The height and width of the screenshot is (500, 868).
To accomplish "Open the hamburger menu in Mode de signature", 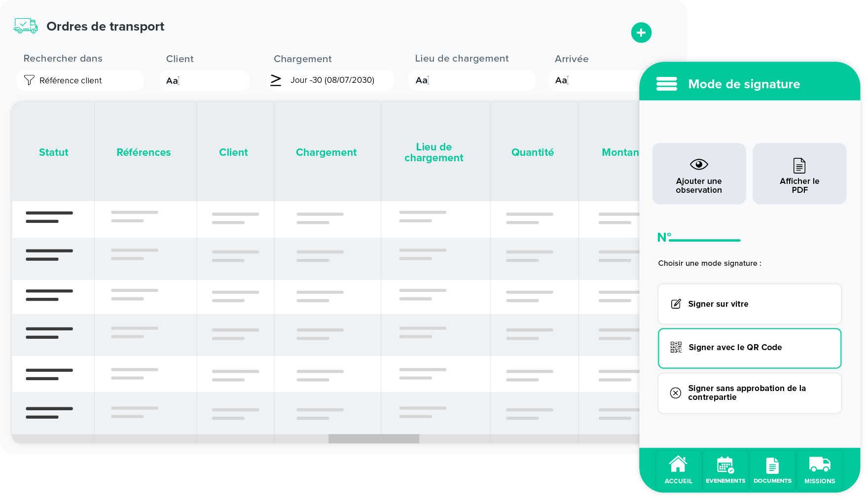I will click(666, 84).
